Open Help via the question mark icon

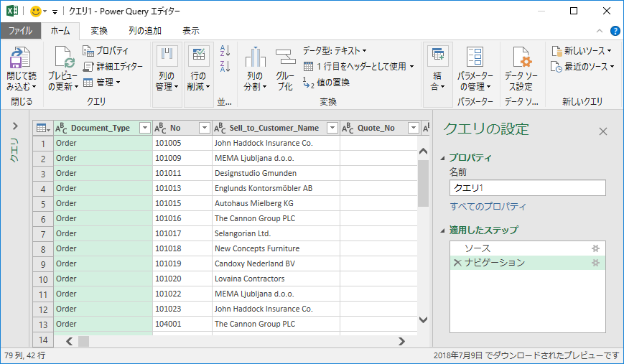[x=615, y=31]
